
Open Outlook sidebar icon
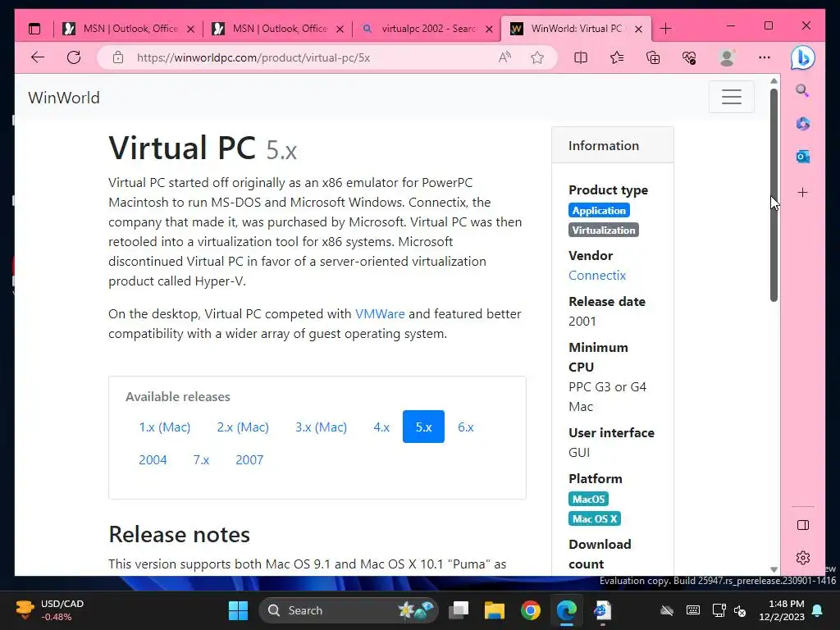[802, 157]
